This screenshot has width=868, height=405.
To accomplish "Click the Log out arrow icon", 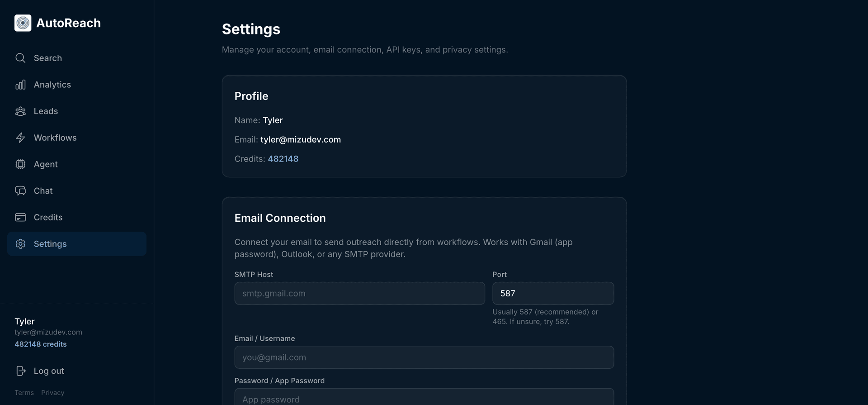I will [x=21, y=371].
